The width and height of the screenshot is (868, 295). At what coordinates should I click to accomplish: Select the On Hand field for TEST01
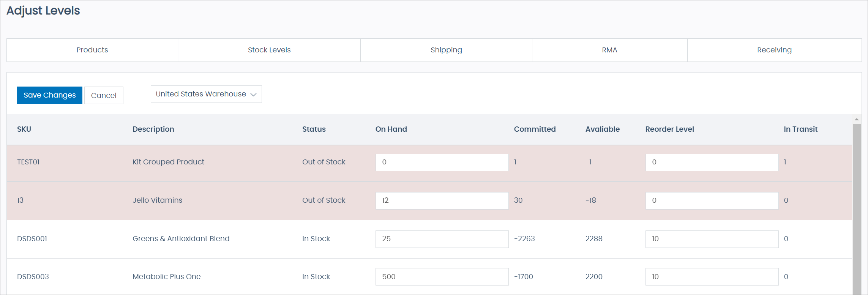click(x=442, y=162)
